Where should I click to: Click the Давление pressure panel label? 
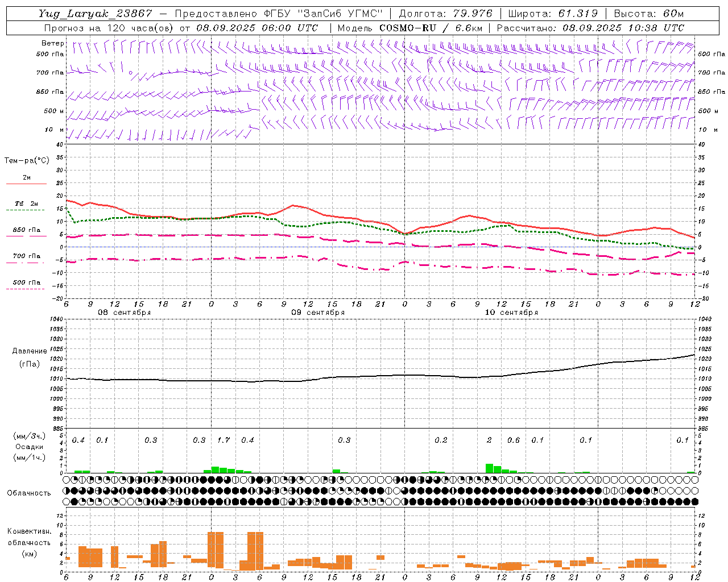point(30,351)
